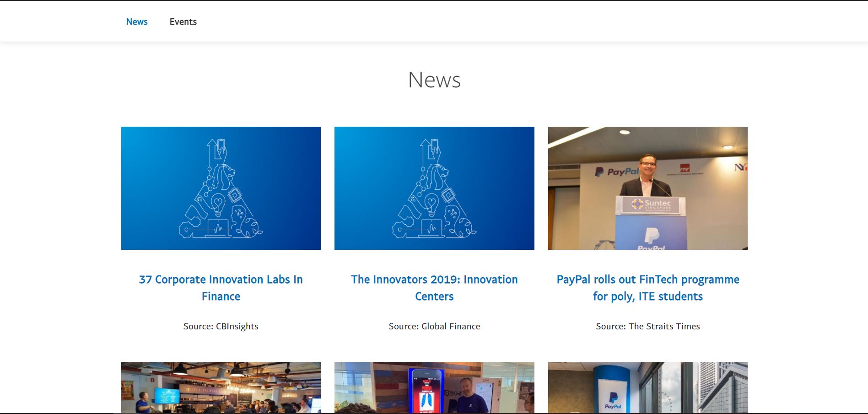Click the 'Source: The Straits Times' text

point(648,326)
